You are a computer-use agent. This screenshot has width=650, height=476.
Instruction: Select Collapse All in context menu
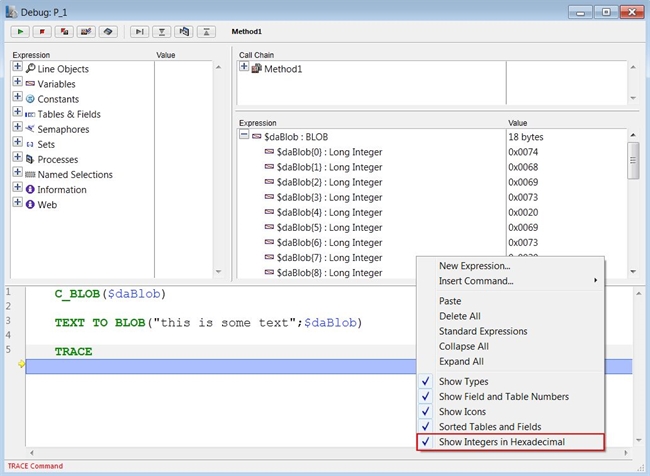(x=466, y=346)
